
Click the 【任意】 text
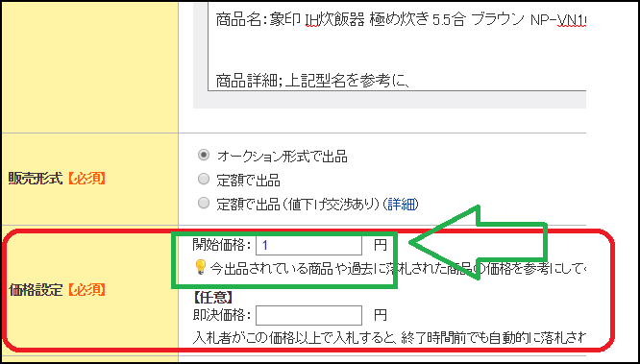point(212,298)
